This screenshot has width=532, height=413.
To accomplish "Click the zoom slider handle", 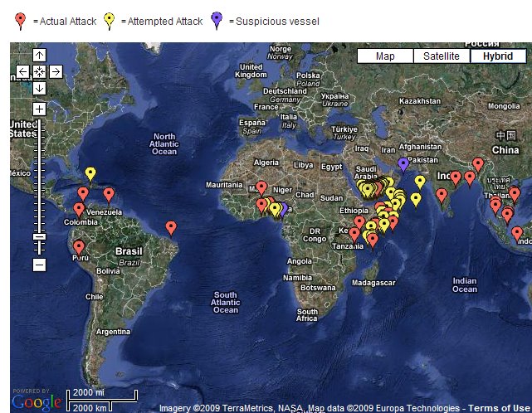I will (39, 236).
